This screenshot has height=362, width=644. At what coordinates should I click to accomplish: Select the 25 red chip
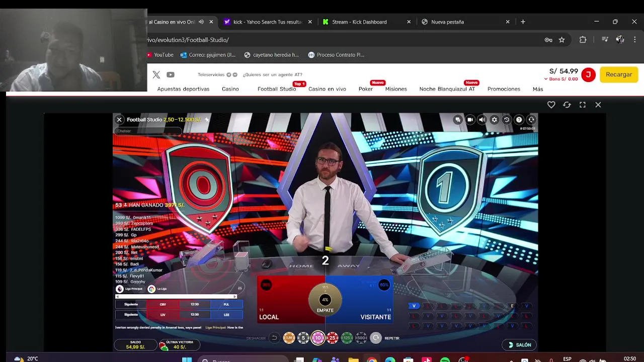tap(333, 338)
